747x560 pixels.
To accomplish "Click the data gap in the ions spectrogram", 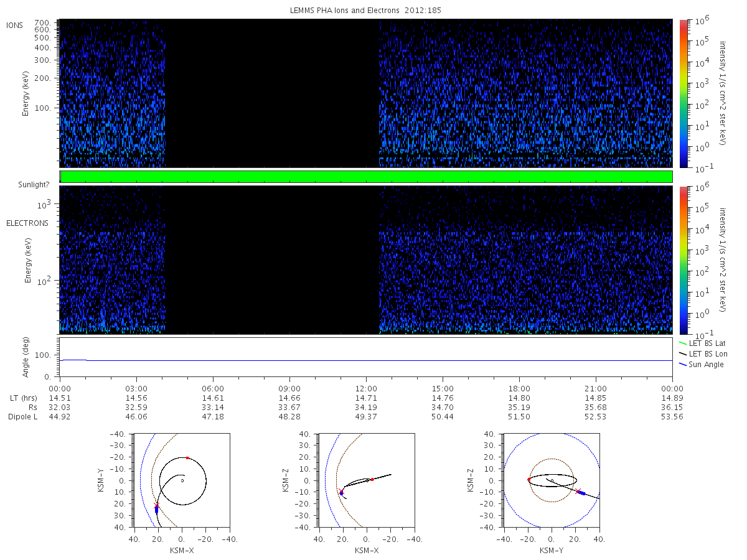I will point(272,93).
